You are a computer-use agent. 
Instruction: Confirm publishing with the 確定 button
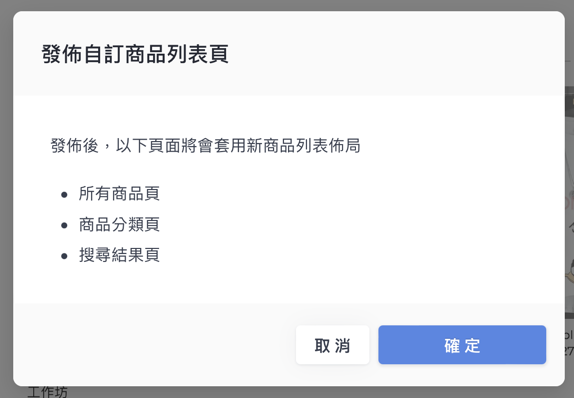[x=462, y=345]
